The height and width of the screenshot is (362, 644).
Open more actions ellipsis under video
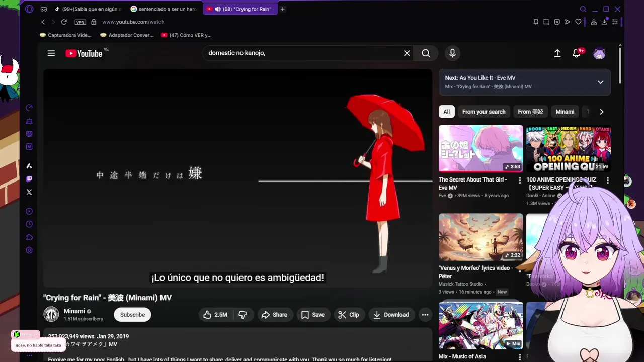(425, 315)
